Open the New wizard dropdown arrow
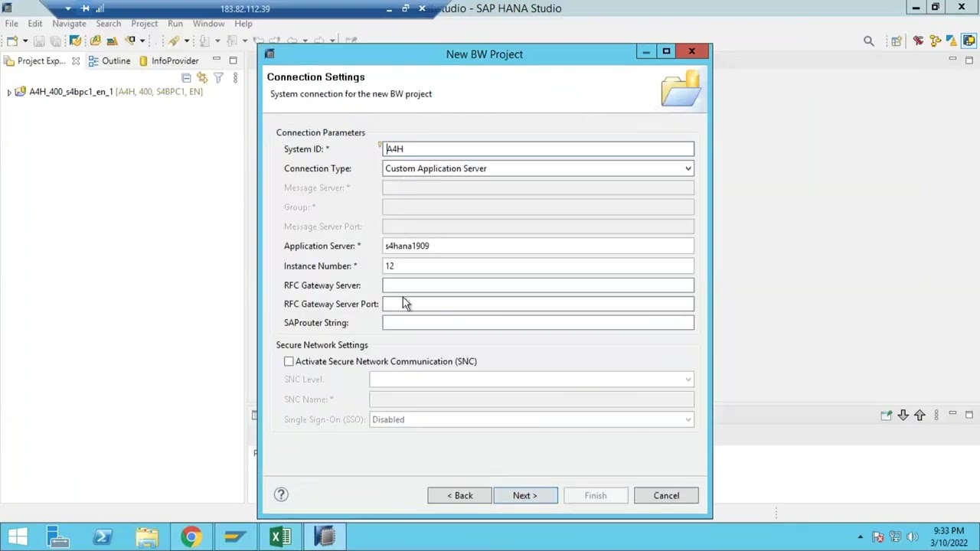 (24, 41)
